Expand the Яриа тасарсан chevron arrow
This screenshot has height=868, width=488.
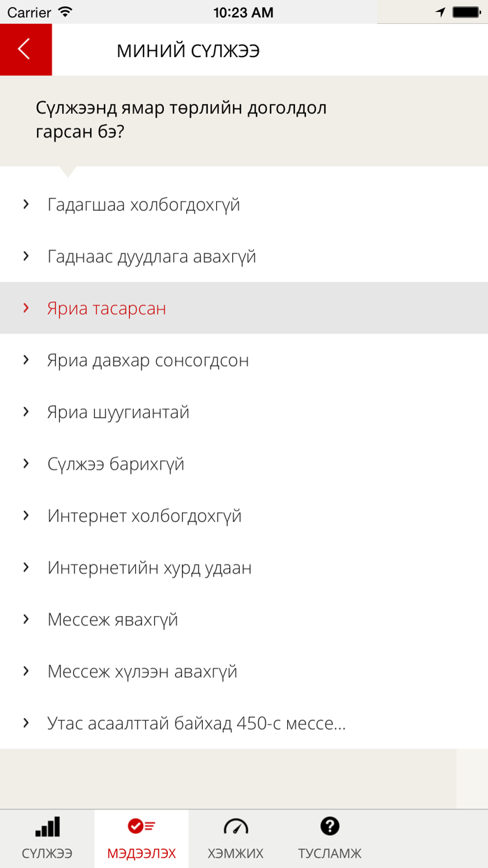coord(26,308)
